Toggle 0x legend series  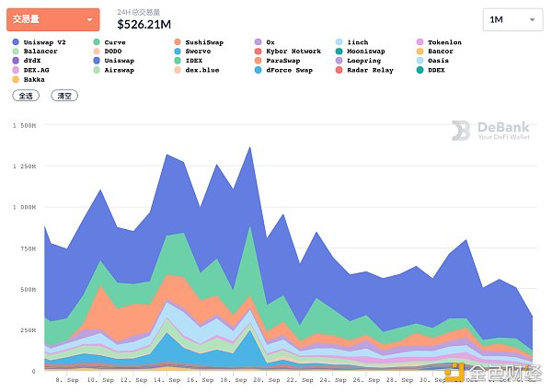click(265, 42)
